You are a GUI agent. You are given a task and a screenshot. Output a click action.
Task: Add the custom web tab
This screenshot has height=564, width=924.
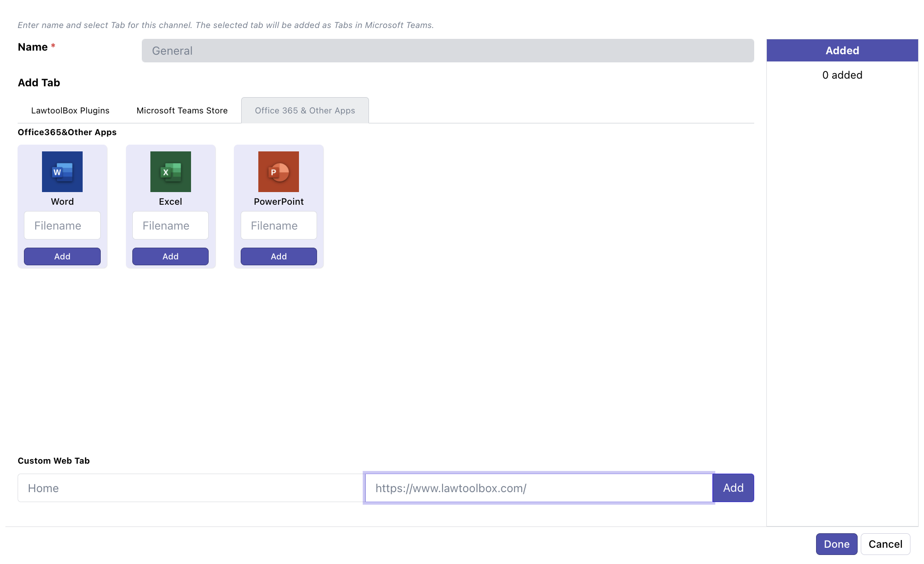point(733,488)
